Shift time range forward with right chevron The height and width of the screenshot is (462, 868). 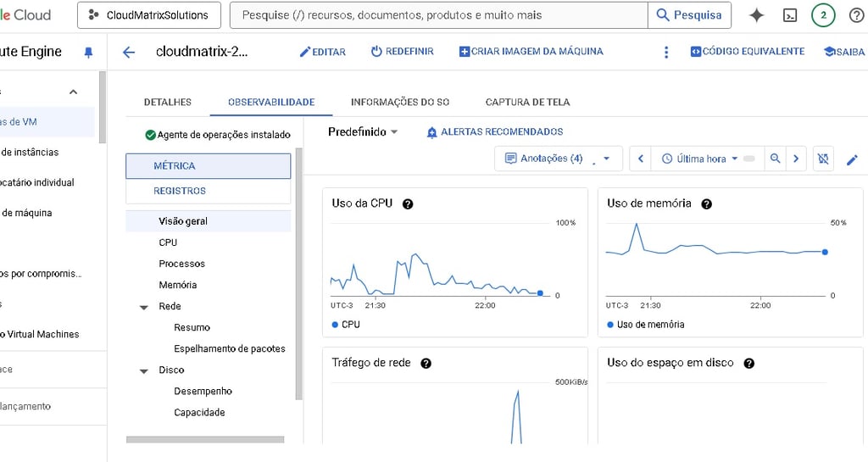[x=796, y=159]
